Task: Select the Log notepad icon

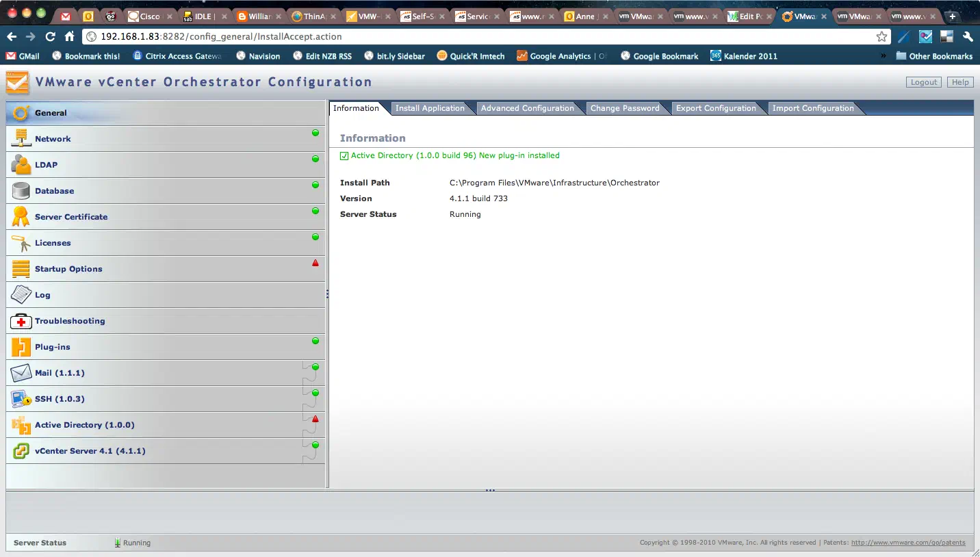Action: 21,295
